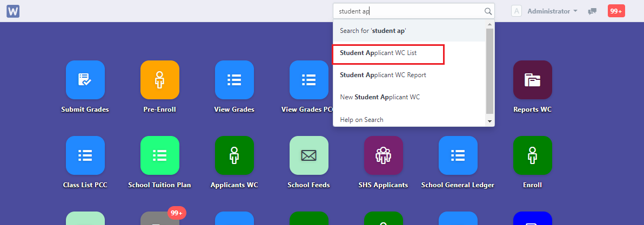Open the chat messages icon
This screenshot has height=225, width=644.
coord(592,11)
